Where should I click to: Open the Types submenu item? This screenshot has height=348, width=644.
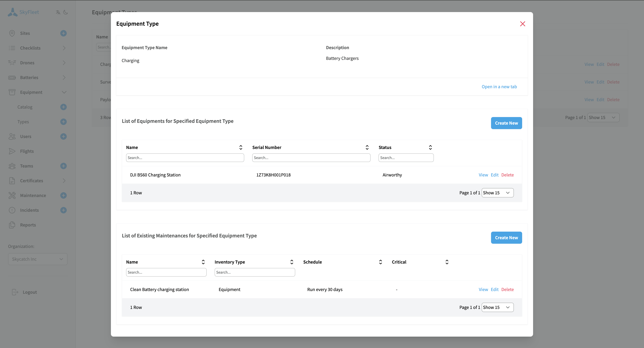(23, 122)
